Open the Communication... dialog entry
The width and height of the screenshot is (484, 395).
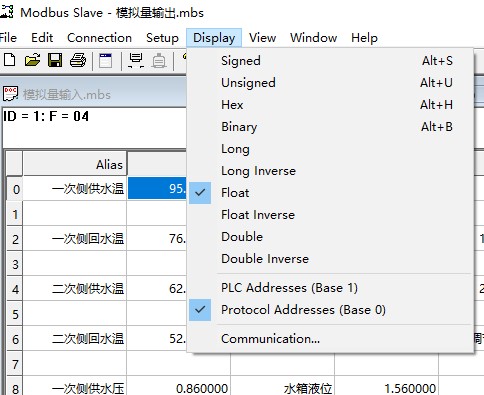[x=330, y=339]
